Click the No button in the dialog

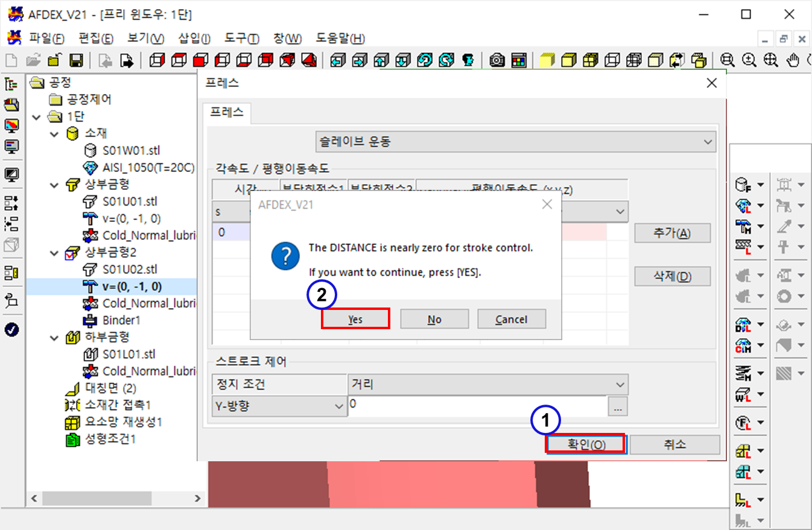[x=434, y=320]
